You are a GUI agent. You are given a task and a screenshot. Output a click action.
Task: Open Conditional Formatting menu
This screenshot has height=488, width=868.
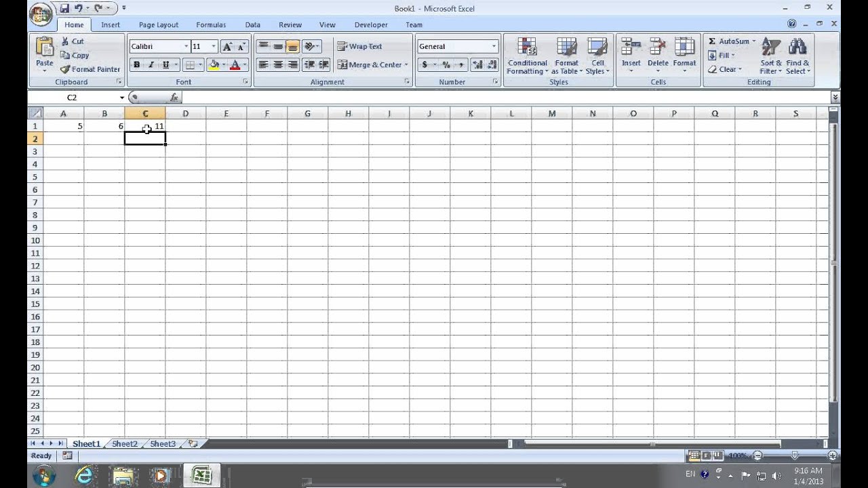coord(527,56)
